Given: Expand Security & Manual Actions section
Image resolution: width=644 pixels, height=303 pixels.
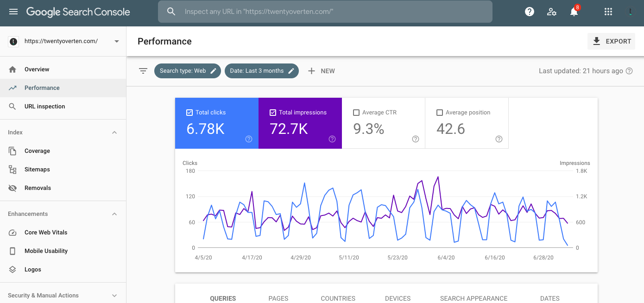Looking at the screenshot, I should (x=114, y=296).
